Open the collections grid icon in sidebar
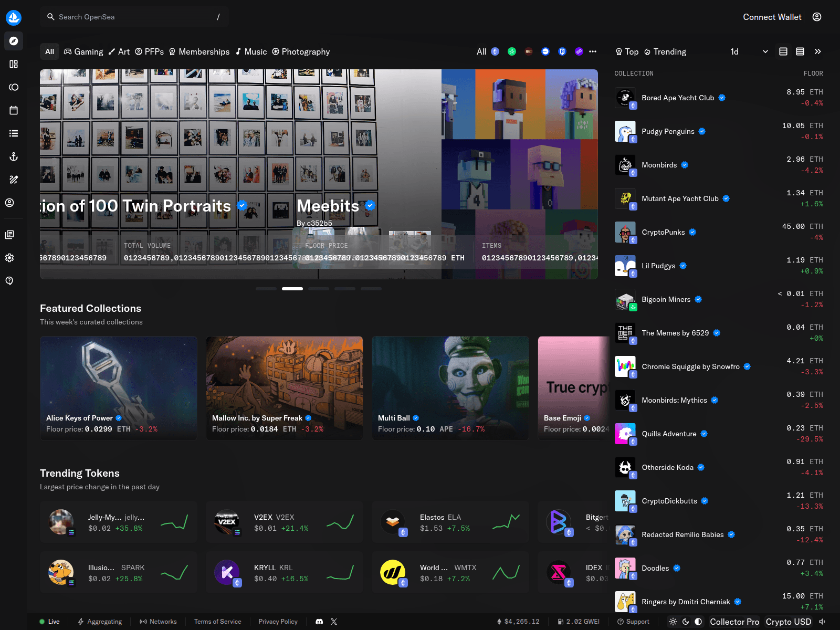This screenshot has height=630, width=840. coord(14,64)
